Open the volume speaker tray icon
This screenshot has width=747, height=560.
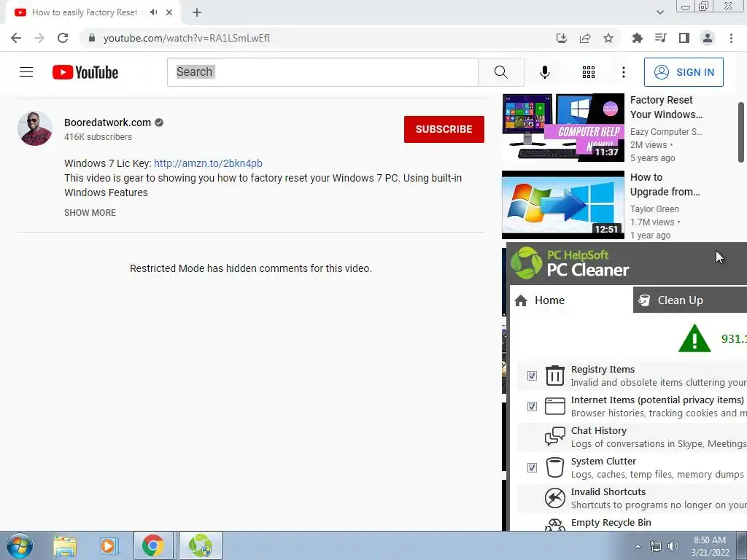[673, 546]
